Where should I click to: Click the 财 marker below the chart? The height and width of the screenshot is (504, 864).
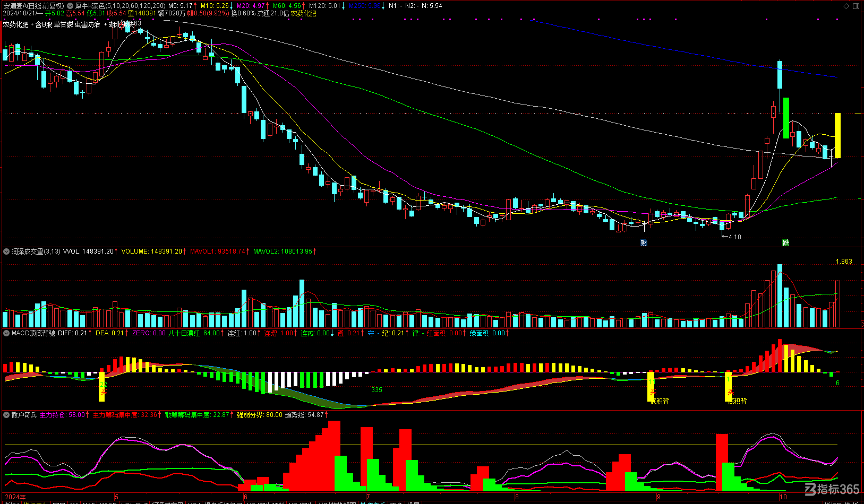[x=644, y=243]
